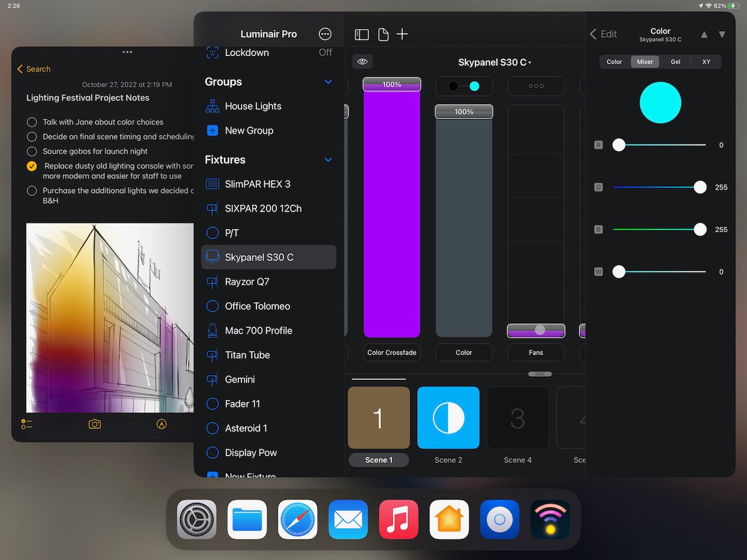Click the SIXPAR 200 12Ch fixture icon

[212, 208]
